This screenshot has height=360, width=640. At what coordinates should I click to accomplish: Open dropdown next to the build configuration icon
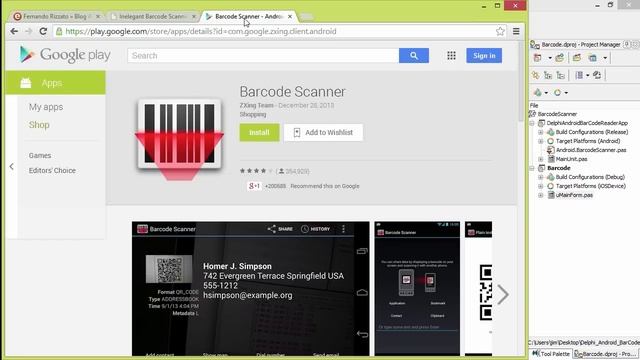tap(546, 93)
